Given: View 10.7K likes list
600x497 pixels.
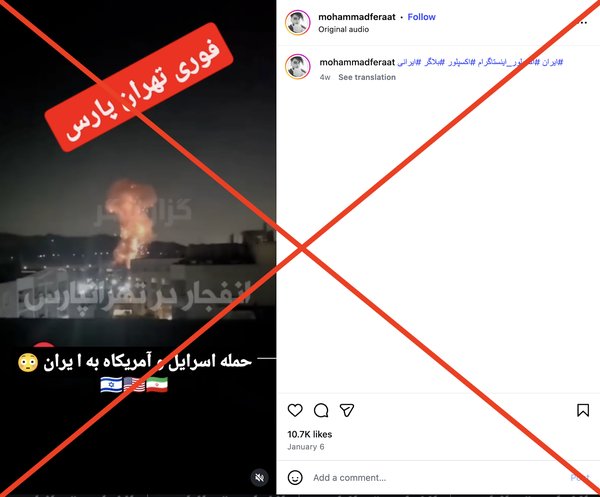Looking at the screenshot, I should pyautogui.click(x=310, y=434).
